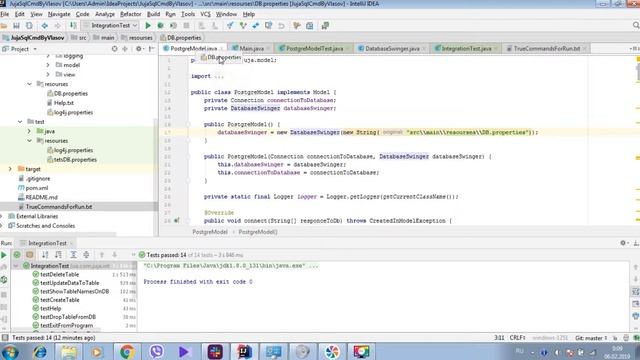
Task: Open the search magnifier in the top-right corner
Action: coord(636,25)
